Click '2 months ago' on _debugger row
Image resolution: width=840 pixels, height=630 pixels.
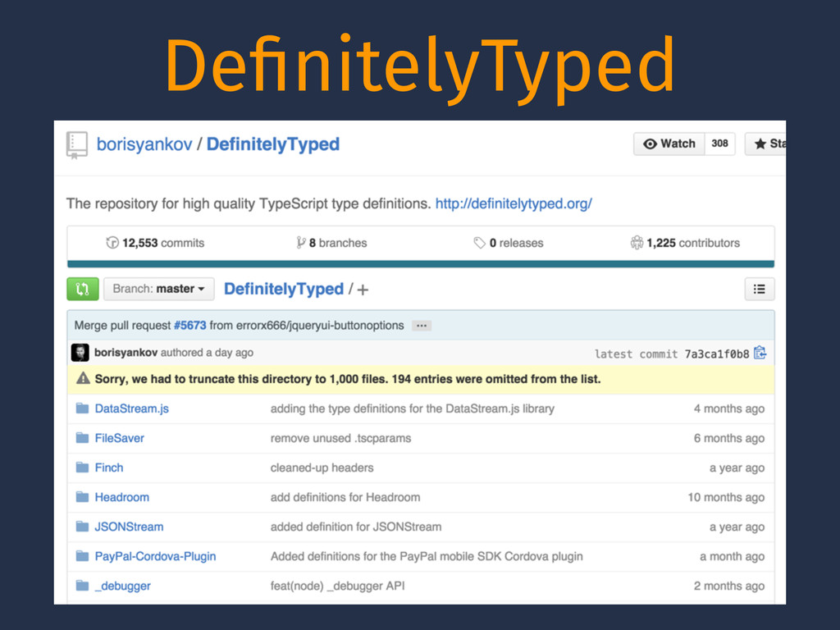click(729, 586)
